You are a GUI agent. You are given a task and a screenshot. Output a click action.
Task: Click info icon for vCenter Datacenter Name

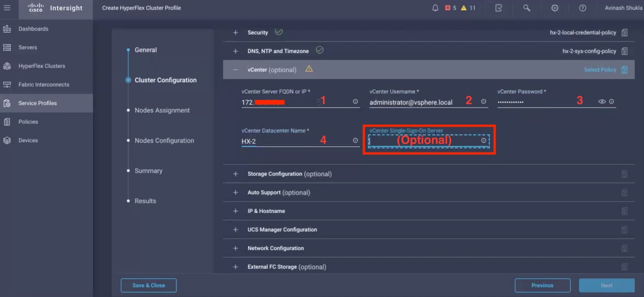coord(355,141)
